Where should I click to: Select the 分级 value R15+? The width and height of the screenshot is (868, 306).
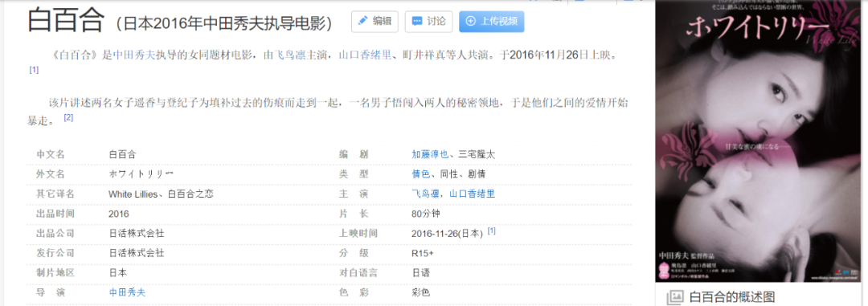pos(423,253)
